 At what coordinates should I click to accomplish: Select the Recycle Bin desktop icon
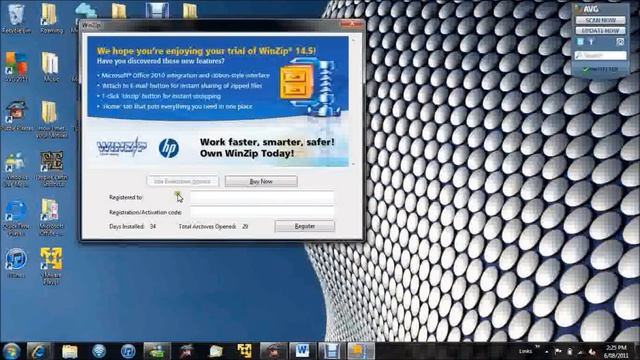pyautogui.click(x=17, y=18)
